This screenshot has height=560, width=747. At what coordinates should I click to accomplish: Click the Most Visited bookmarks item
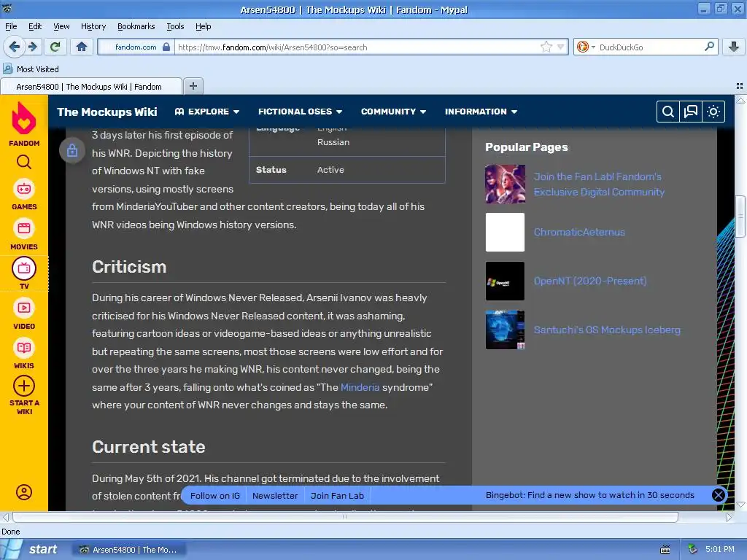(31, 69)
